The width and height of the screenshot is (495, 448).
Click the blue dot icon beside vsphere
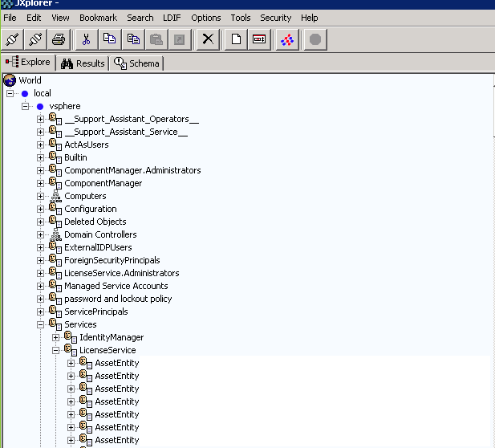[x=40, y=107]
